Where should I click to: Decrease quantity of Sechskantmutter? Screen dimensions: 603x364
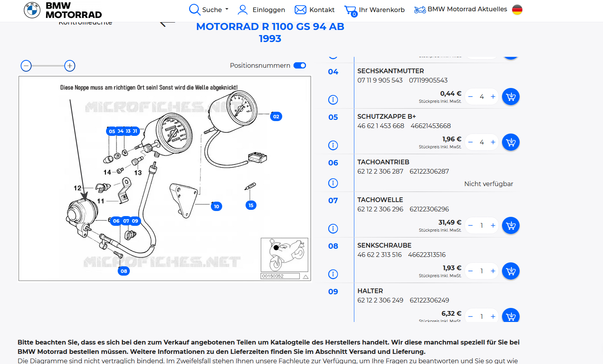470,97
